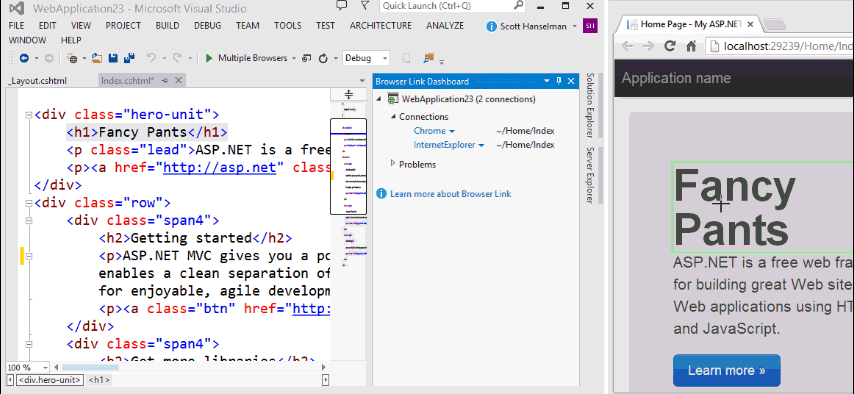This screenshot has height=394, width=854.
Task: Collapse the div row outlining box
Action: 28,203
